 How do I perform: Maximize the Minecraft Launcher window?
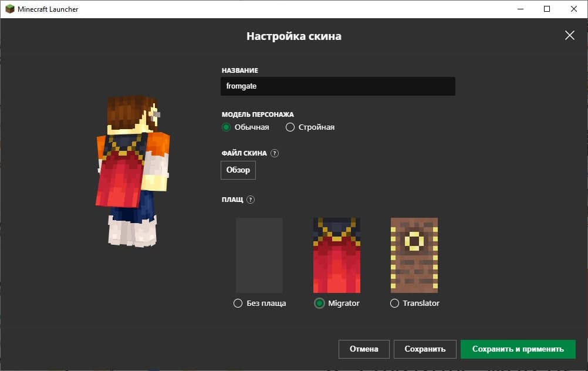pos(547,9)
